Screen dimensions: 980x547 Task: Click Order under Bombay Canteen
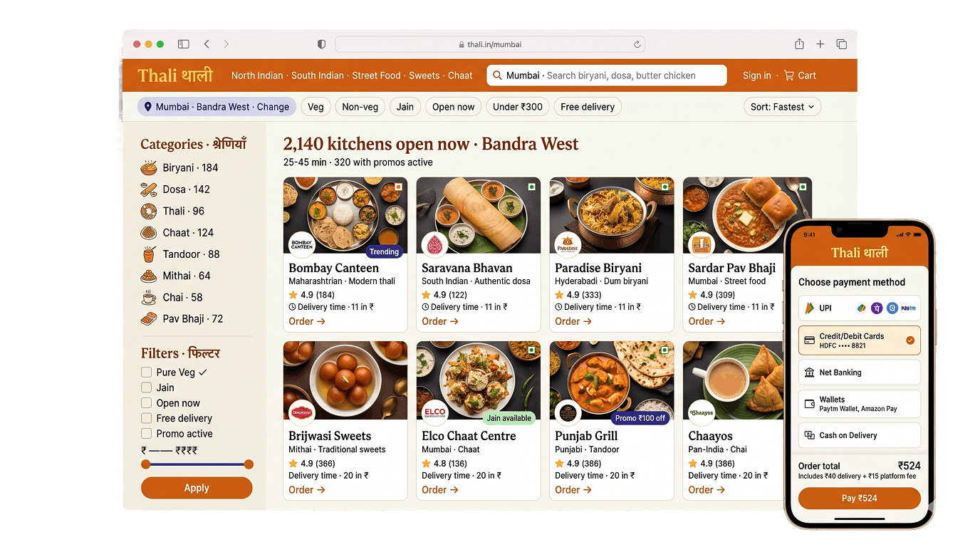pyautogui.click(x=307, y=321)
